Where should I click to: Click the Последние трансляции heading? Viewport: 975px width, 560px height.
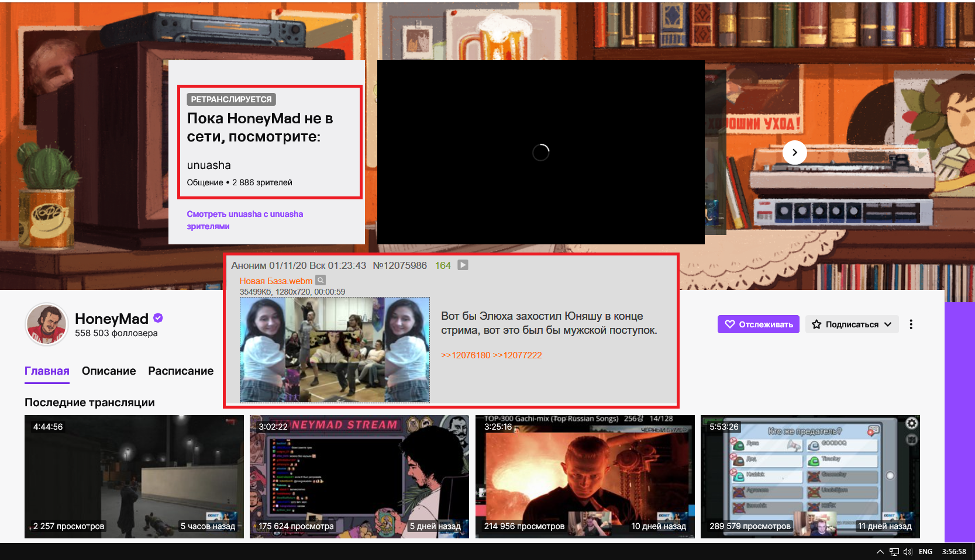(x=89, y=402)
